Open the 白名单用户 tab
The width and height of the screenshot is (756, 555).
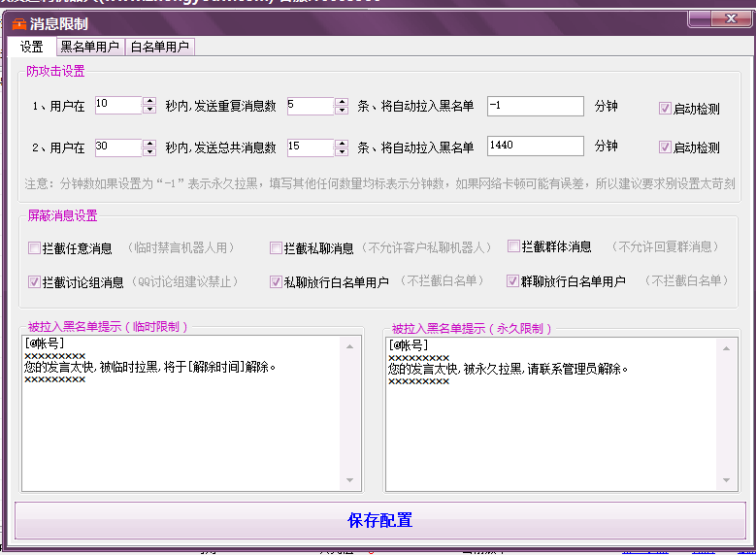(x=160, y=47)
